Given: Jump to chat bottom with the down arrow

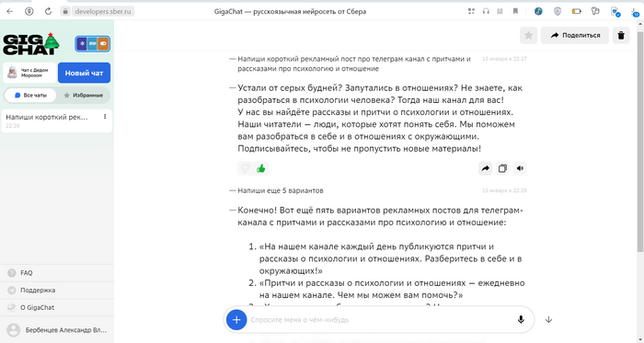Looking at the screenshot, I should click(548, 320).
